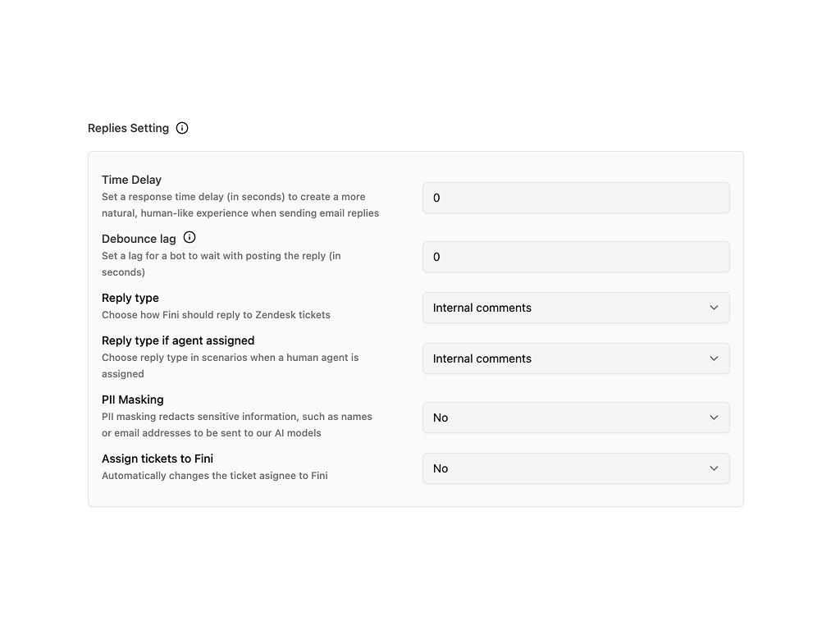Click the PII Masking label

point(133,399)
